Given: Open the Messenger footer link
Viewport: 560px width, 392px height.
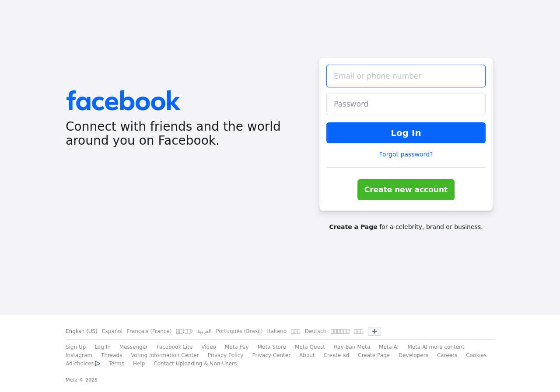Looking at the screenshot, I should coord(133,347).
